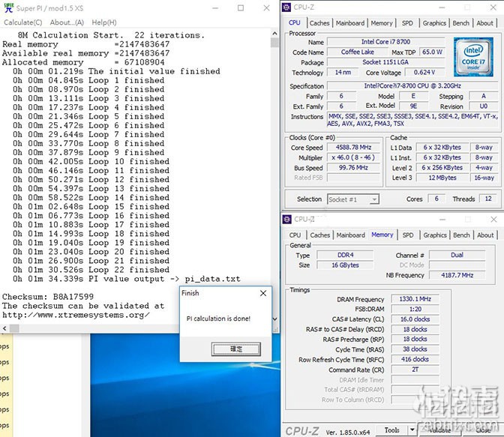Click the FSB:DRAM ratio value 1:20
The height and width of the screenshot is (437, 504).
point(415,310)
